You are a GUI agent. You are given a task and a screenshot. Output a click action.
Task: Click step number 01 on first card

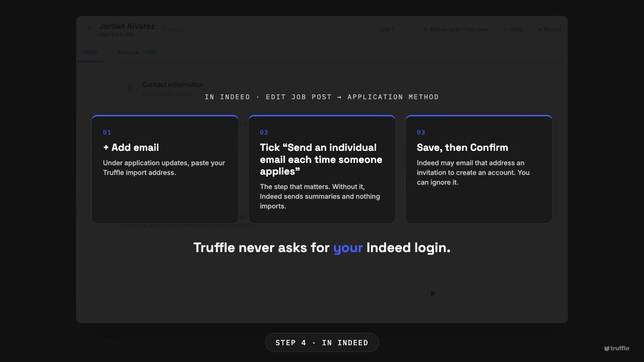(x=107, y=133)
